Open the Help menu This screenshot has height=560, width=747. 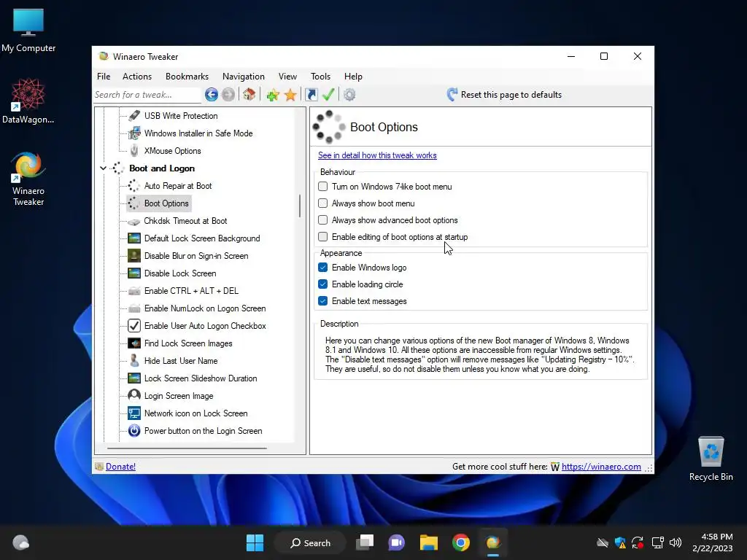click(x=353, y=76)
